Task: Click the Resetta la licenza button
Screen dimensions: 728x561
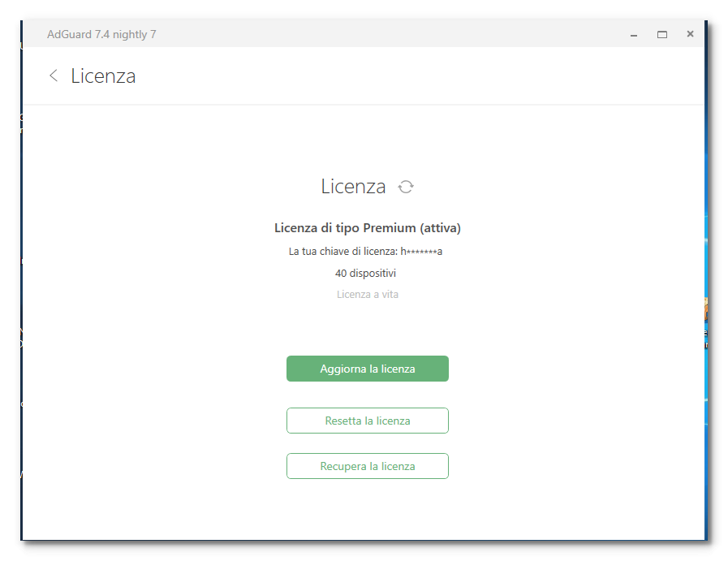Action: click(x=368, y=421)
